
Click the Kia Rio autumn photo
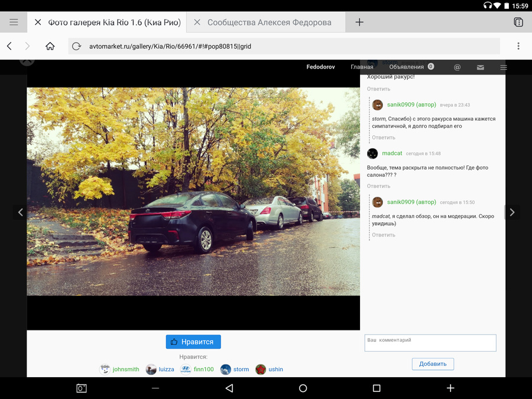[193, 192]
